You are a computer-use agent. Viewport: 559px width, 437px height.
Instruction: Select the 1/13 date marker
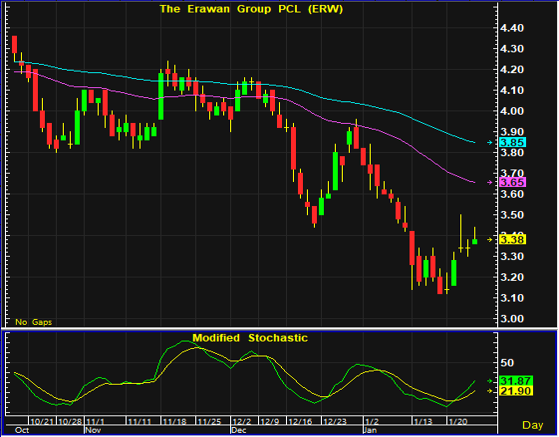(423, 422)
